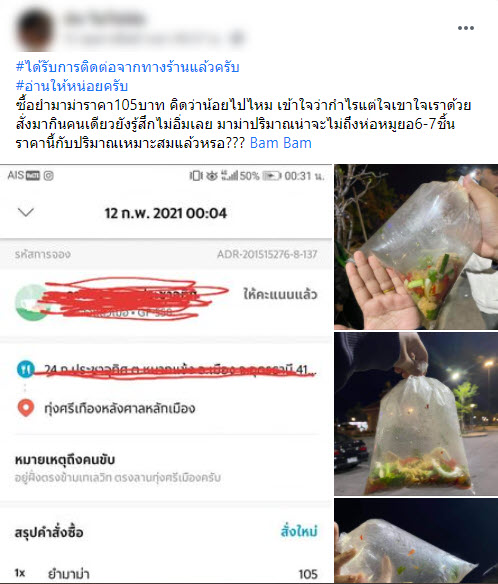Open the bottom photo of the tilted bag
This screenshot has width=498, height=584.
click(x=416, y=541)
